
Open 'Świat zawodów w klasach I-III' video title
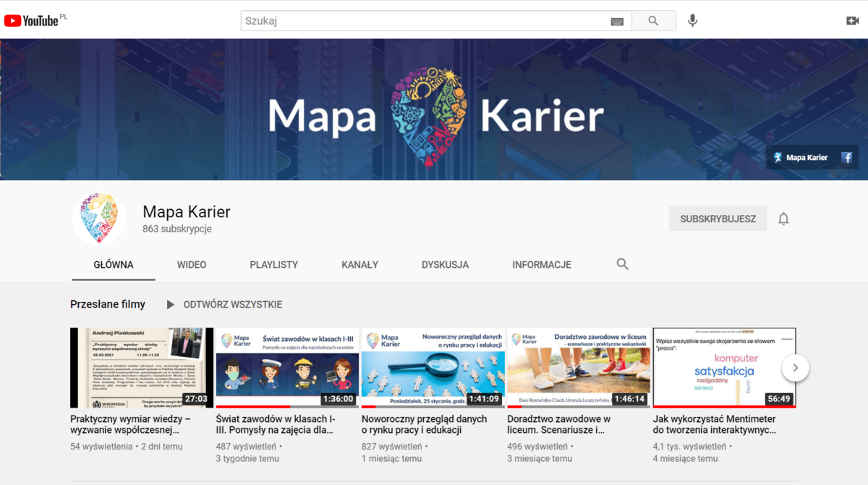coord(276,424)
